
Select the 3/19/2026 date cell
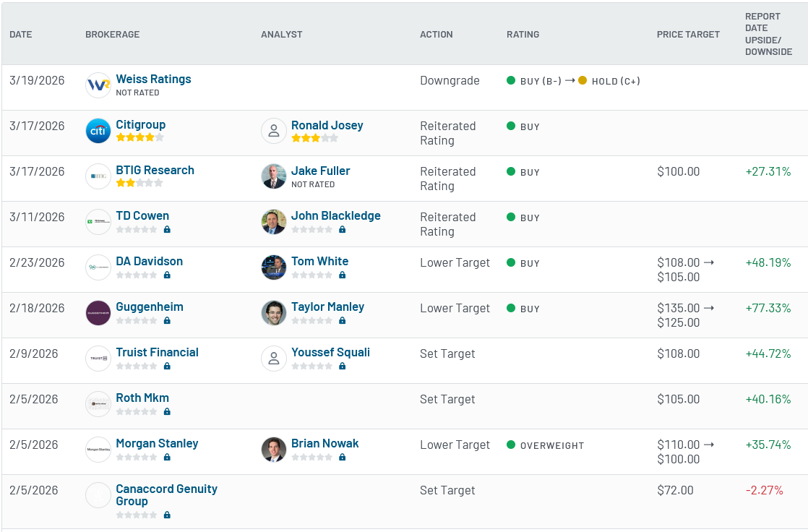[x=37, y=80]
